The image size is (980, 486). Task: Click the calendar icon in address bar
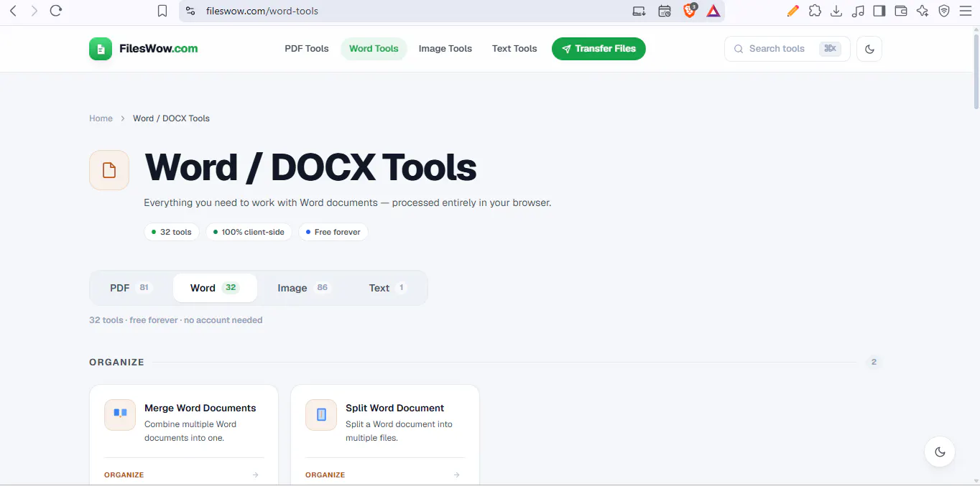[x=665, y=11]
